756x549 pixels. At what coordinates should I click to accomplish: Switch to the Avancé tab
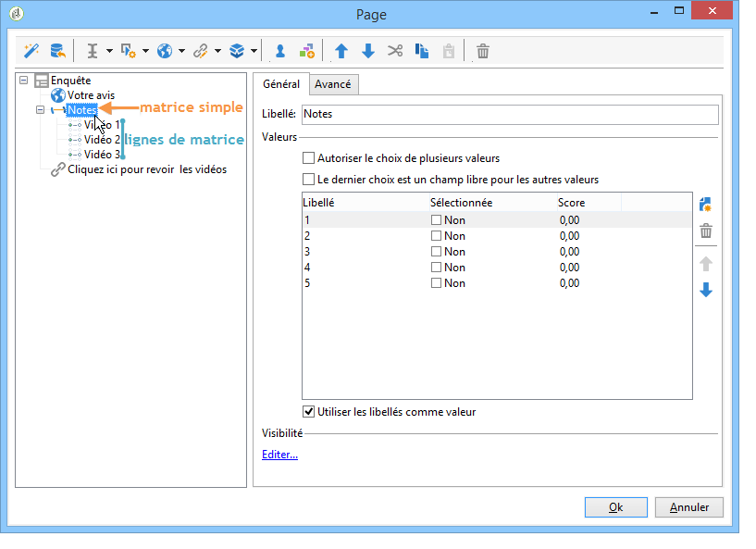coord(333,84)
